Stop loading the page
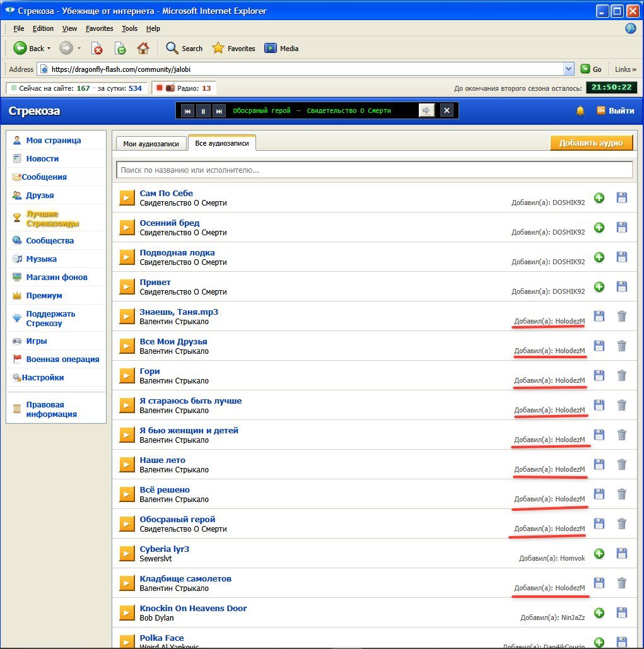 [x=97, y=49]
